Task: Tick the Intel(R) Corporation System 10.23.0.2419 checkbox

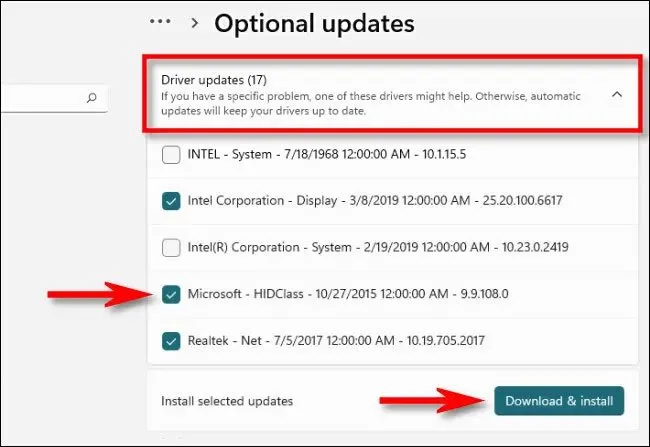Action: click(x=171, y=247)
